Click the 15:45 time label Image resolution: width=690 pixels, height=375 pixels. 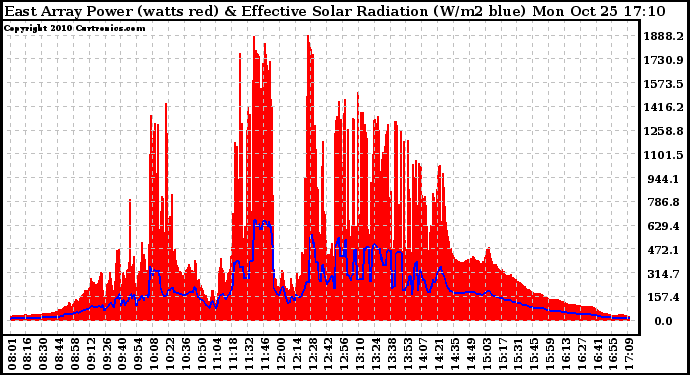(x=533, y=354)
